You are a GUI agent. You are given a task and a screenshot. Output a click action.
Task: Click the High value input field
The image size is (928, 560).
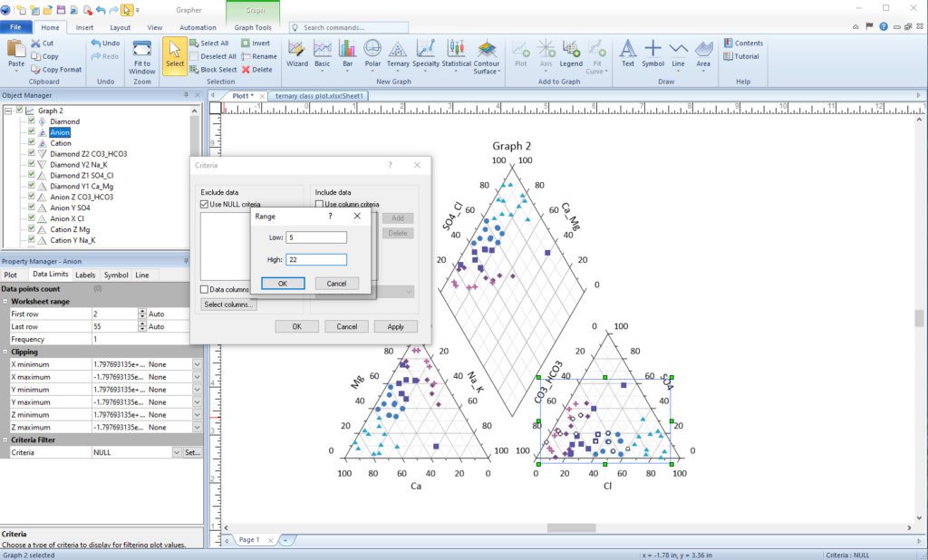315,260
